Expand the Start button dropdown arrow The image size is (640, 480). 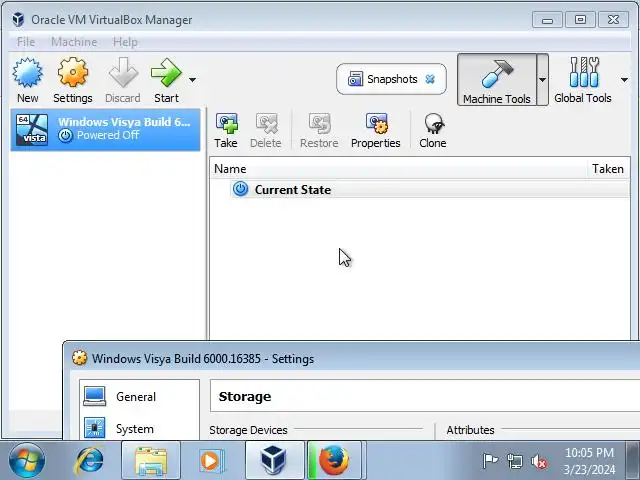click(192, 80)
